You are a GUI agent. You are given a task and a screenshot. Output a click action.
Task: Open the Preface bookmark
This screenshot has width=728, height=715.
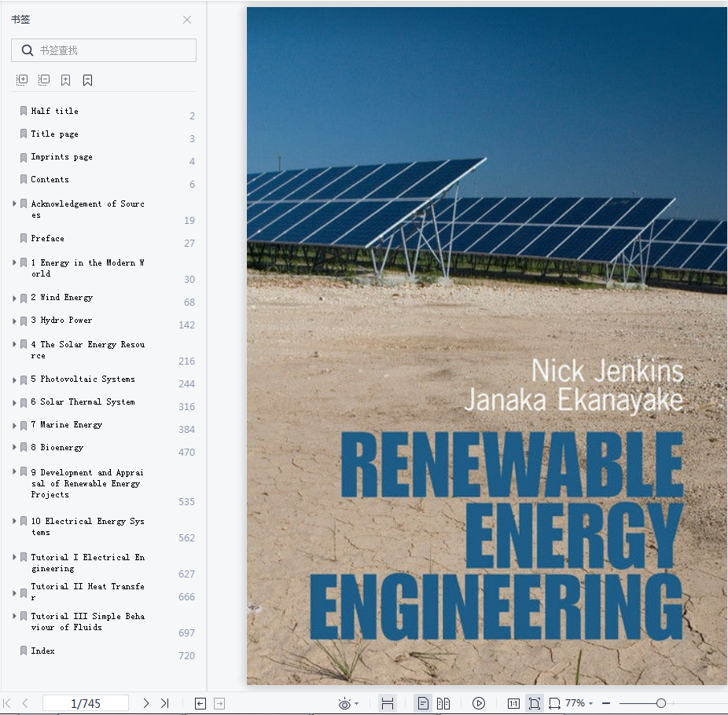coord(47,239)
